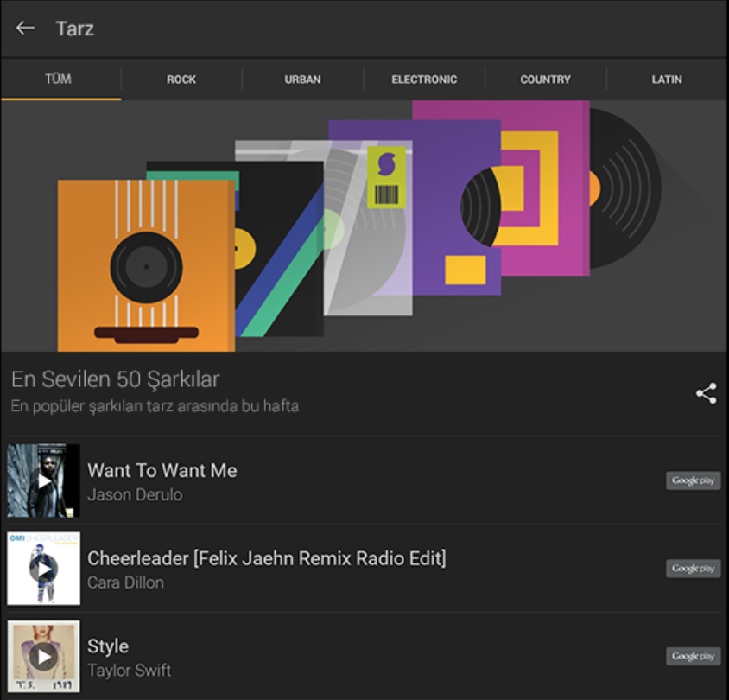Play Want To Want Me preview
This screenshot has width=729, height=700.
pos(43,480)
